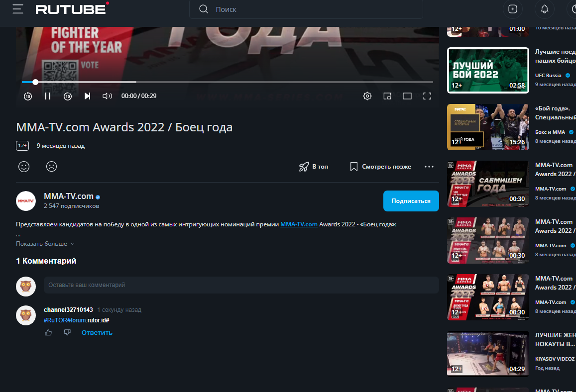This screenshot has height=392, width=576.
Task: Click the commenter owl avatar
Action: click(26, 315)
